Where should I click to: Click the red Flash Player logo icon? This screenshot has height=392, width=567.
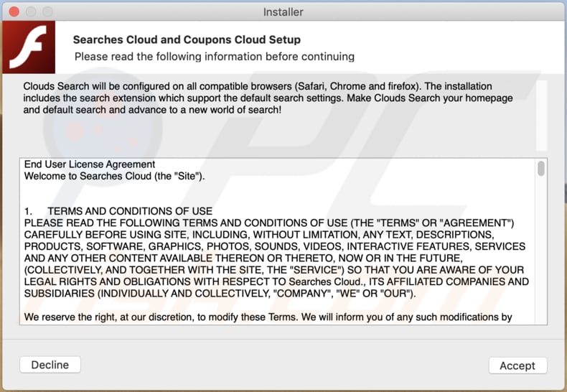point(29,47)
